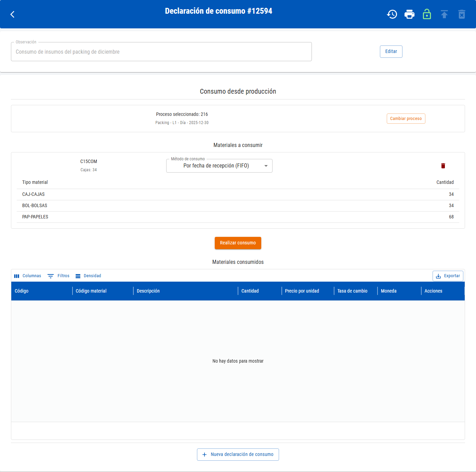Delete the C15COM material with red trash icon
Image resolution: width=476 pixels, height=472 pixels.
click(x=443, y=166)
